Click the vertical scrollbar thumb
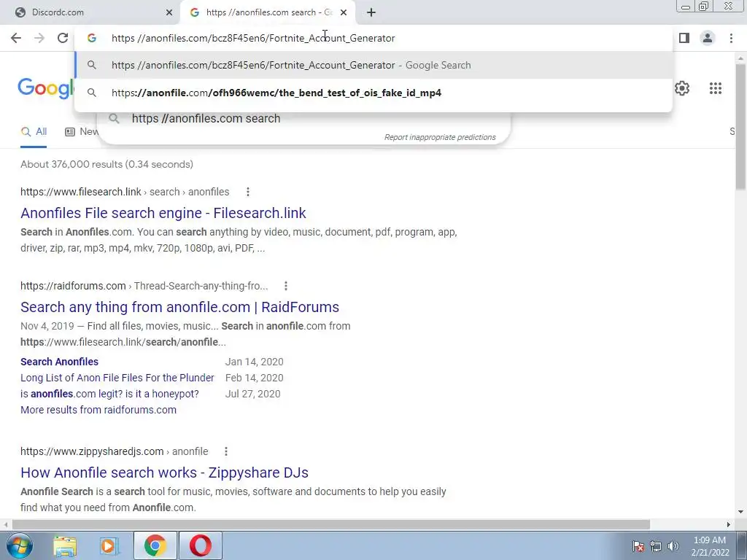Viewport: 747px width, 560px height. tap(740, 126)
